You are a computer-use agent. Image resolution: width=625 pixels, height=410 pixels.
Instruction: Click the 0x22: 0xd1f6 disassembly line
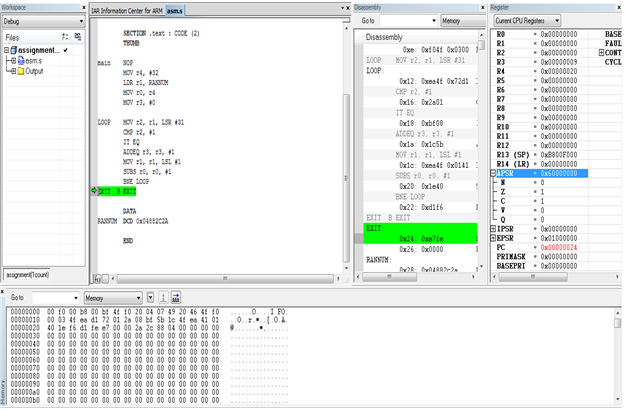pos(421,207)
